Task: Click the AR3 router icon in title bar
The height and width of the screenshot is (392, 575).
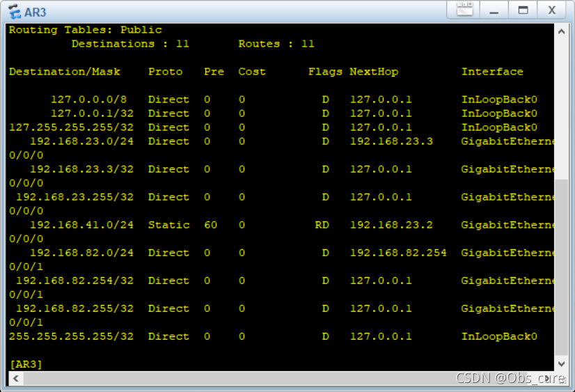Action: point(13,12)
